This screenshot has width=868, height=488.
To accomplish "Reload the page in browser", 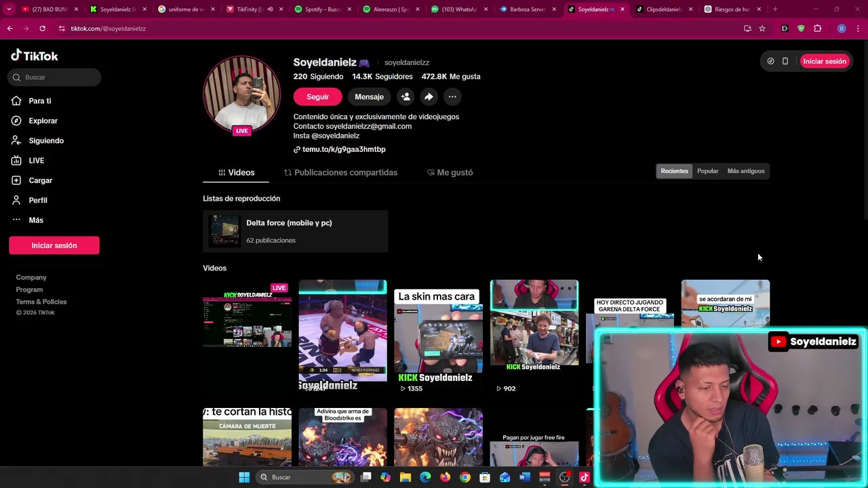I will [x=42, y=28].
